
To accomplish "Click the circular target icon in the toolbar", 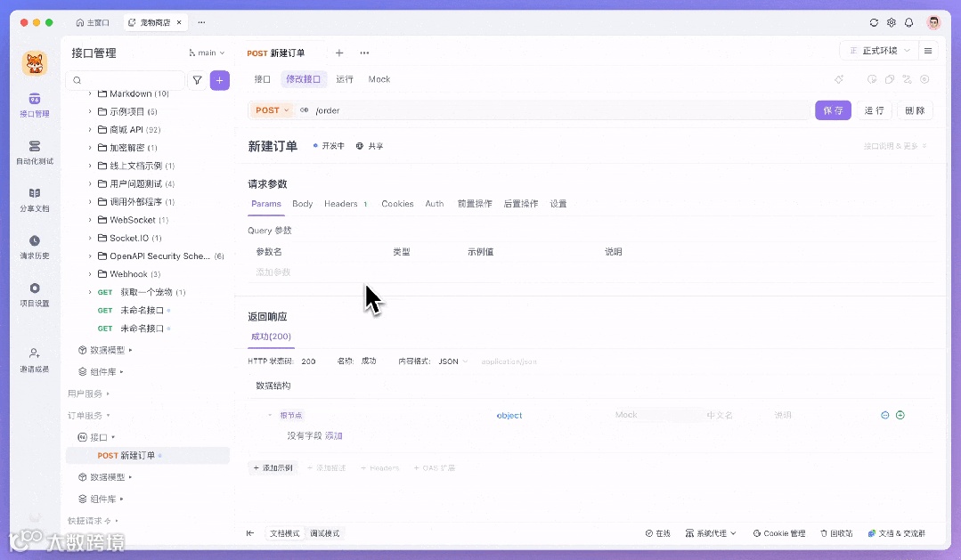I will pyautogui.click(x=924, y=79).
